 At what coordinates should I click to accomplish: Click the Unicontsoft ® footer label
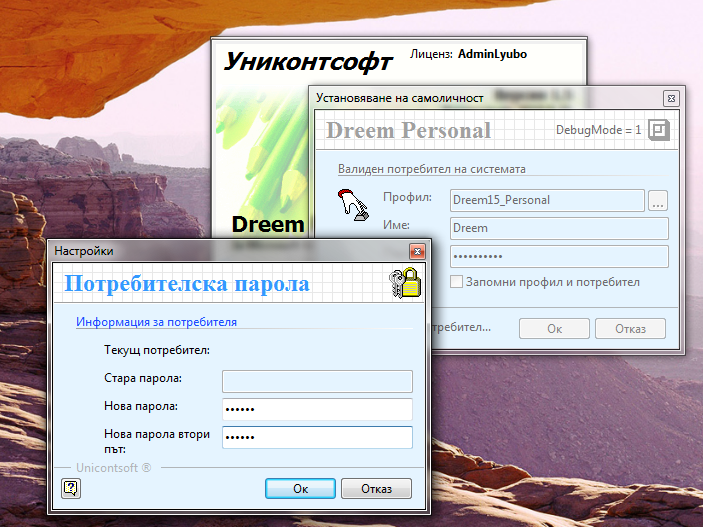[x=113, y=468]
